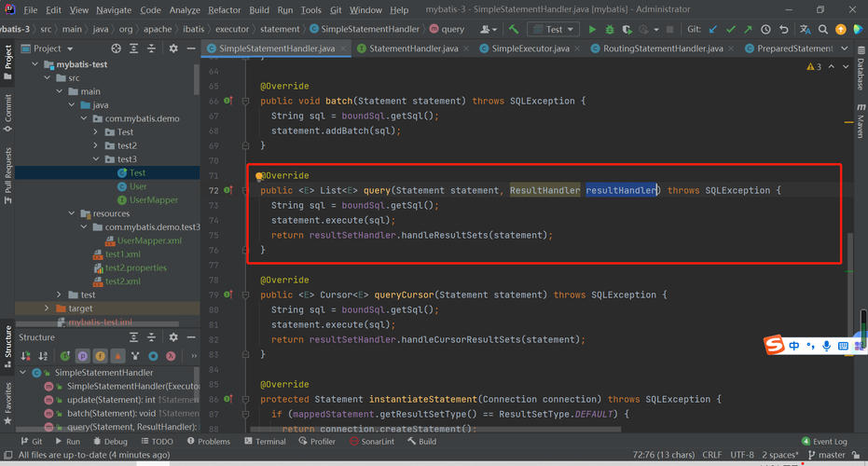This screenshot has width=868, height=466.
Task: Toggle Sort by Visibility in Structure panel
Action: [25, 356]
